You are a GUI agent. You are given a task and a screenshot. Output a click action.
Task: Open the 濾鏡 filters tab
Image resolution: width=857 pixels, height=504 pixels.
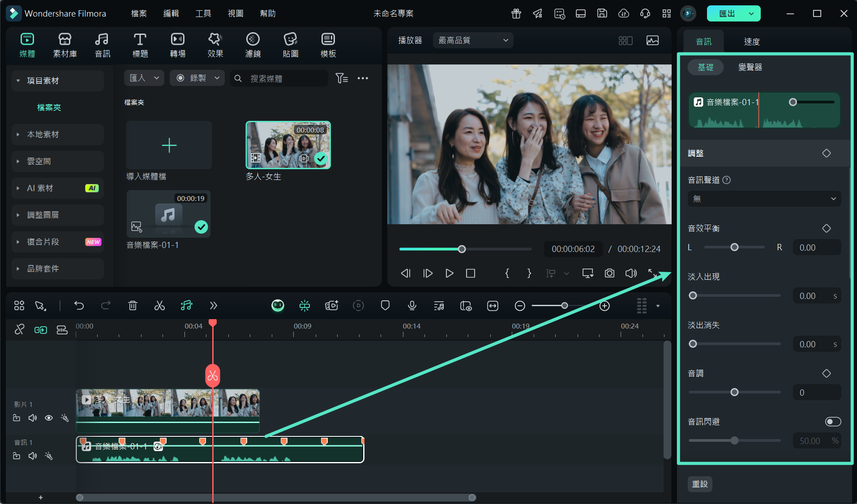click(253, 45)
